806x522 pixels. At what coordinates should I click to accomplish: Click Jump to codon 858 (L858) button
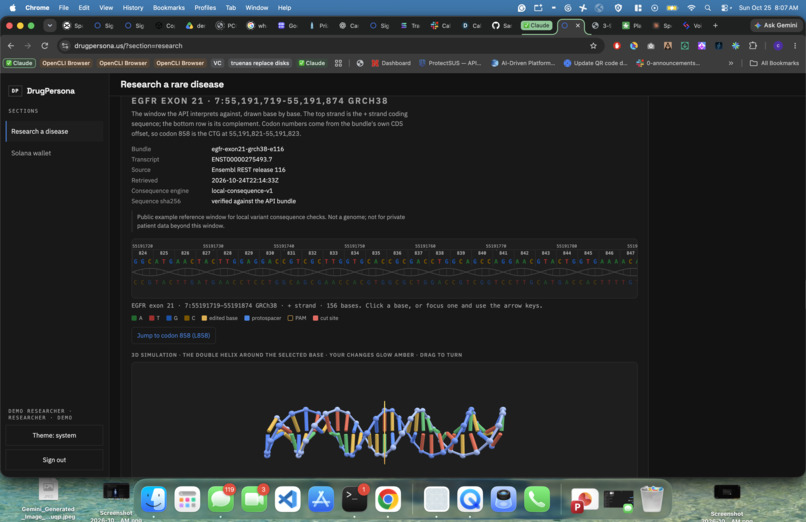pyautogui.click(x=173, y=335)
